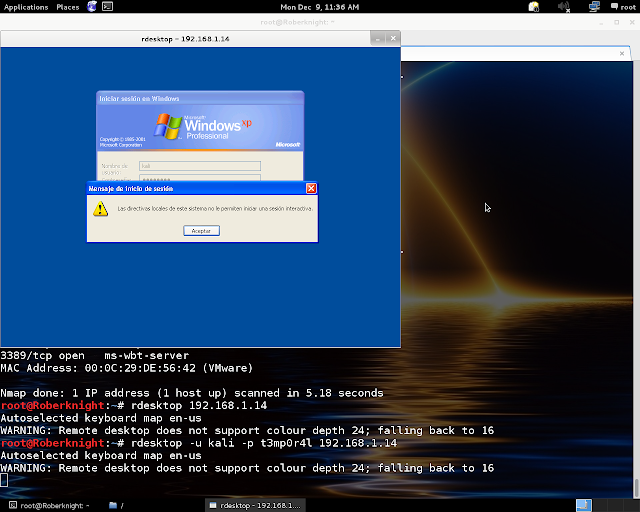Click the date and time clock
This screenshot has height=512, width=640.
click(320, 7)
